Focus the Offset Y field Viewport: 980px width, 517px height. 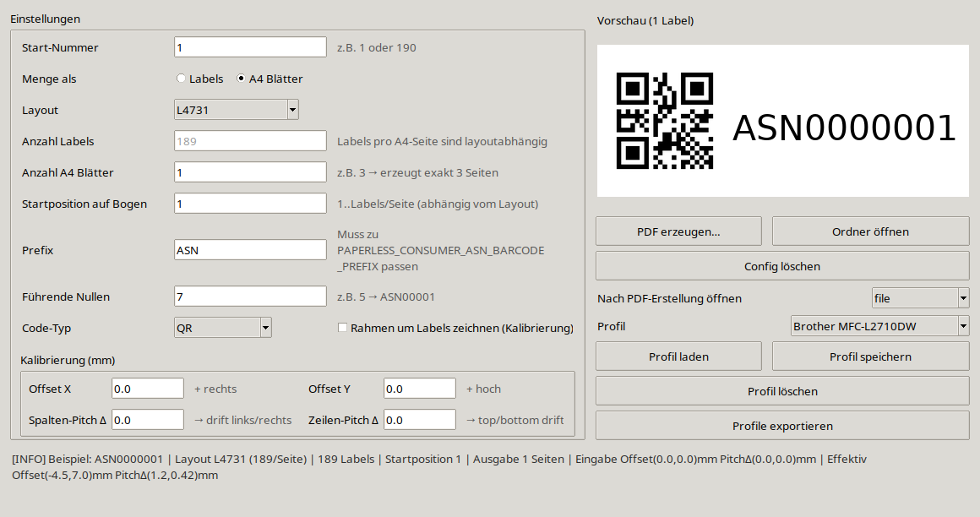click(x=419, y=389)
